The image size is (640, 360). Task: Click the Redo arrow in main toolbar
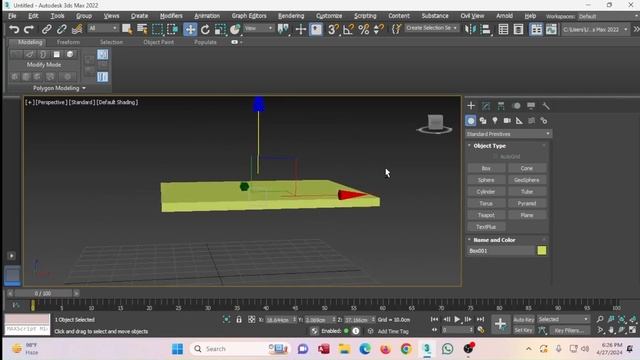[29, 29]
